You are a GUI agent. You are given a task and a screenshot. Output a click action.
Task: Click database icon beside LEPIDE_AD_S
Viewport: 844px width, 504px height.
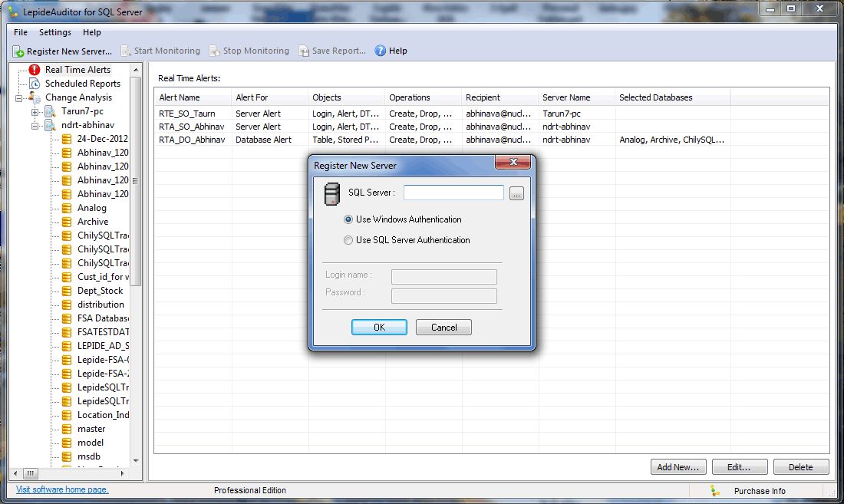point(67,346)
